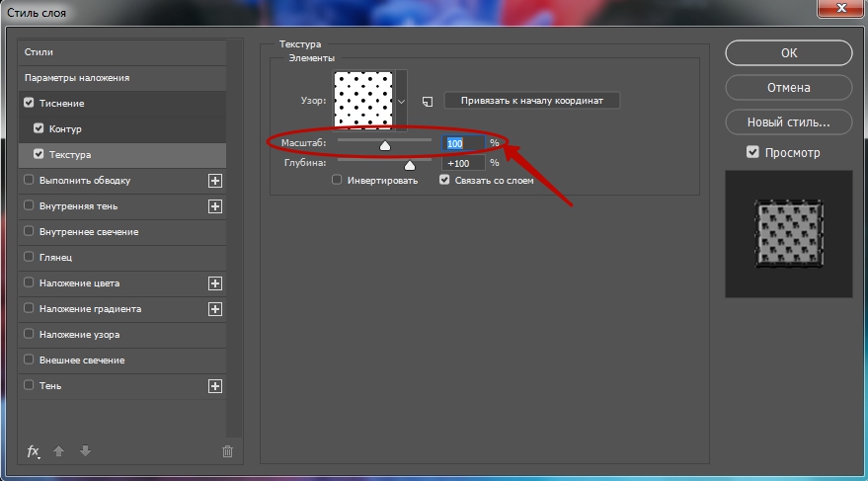Toggle the Контур checkbox
The height and width of the screenshot is (481, 868).
[x=39, y=128]
